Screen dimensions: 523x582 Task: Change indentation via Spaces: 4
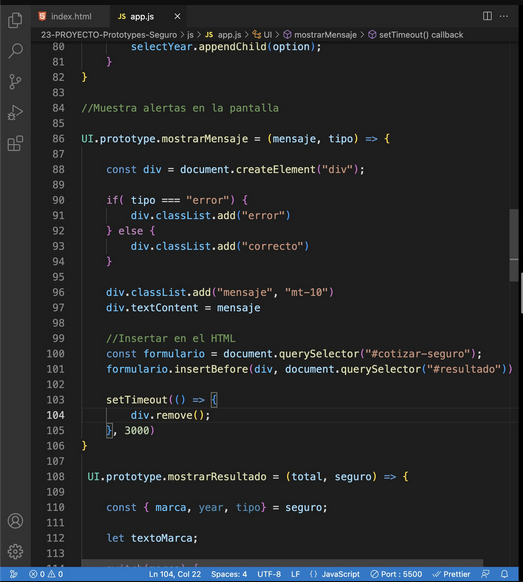229,574
